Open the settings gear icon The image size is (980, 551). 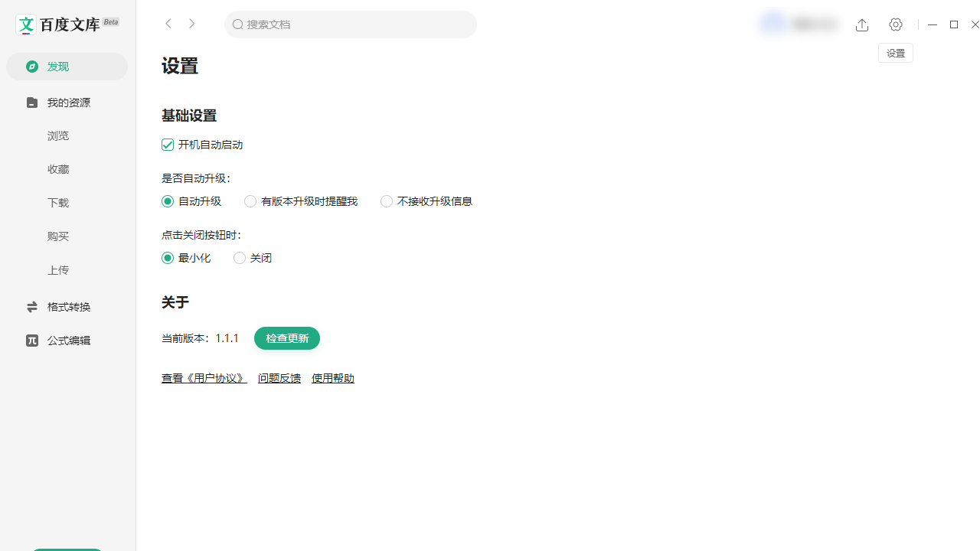tap(896, 24)
